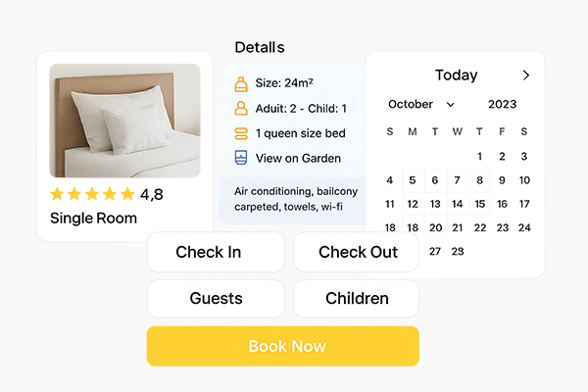Open the Check Out date picker

click(357, 252)
